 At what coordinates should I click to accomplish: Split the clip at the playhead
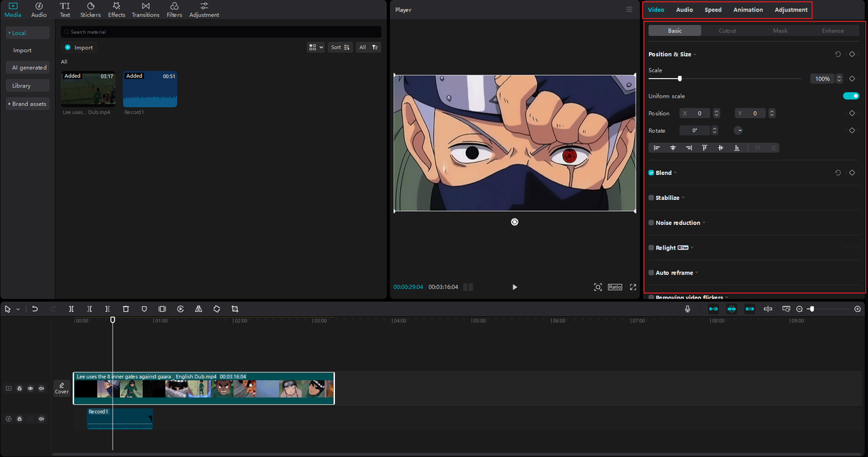[71, 309]
